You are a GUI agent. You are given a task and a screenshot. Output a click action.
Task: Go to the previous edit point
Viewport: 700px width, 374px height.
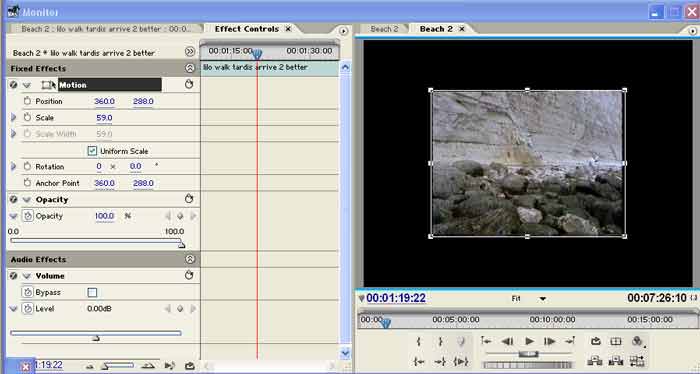(486, 341)
